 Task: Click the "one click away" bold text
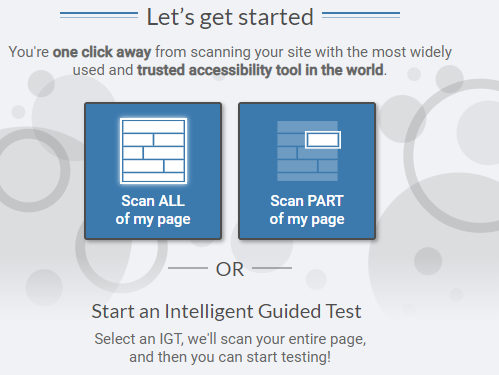pos(102,52)
